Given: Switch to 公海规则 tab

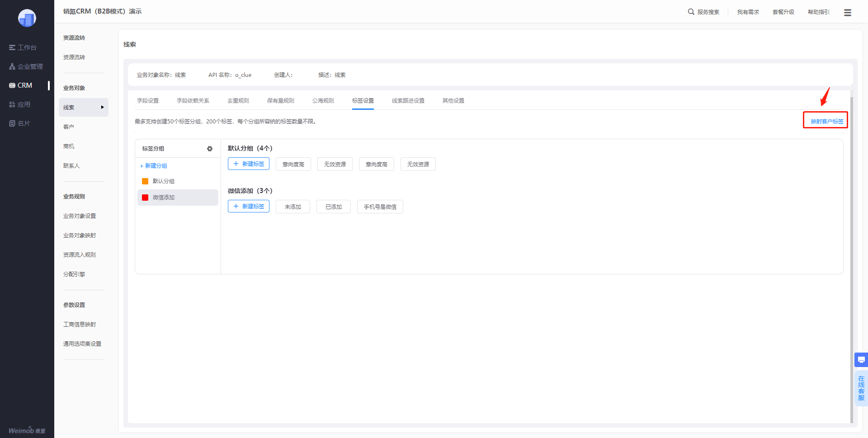Looking at the screenshot, I should pyautogui.click(x=323, y=101).
